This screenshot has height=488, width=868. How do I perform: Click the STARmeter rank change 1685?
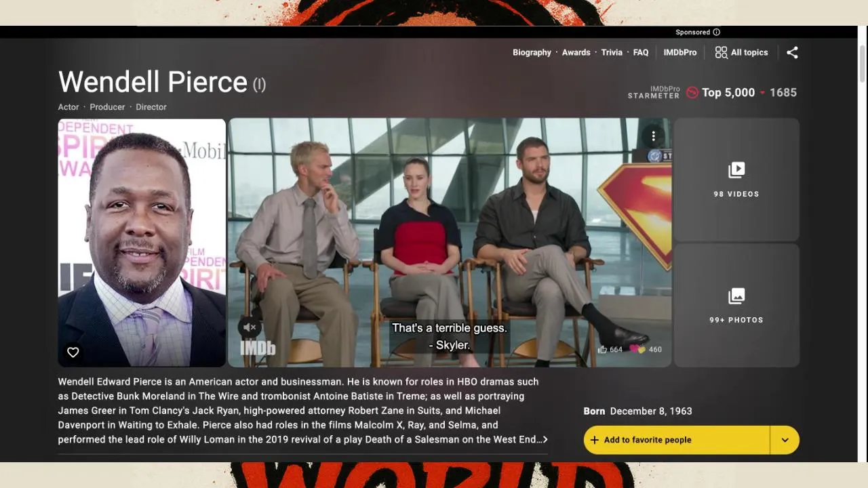[x=783, y=93]
